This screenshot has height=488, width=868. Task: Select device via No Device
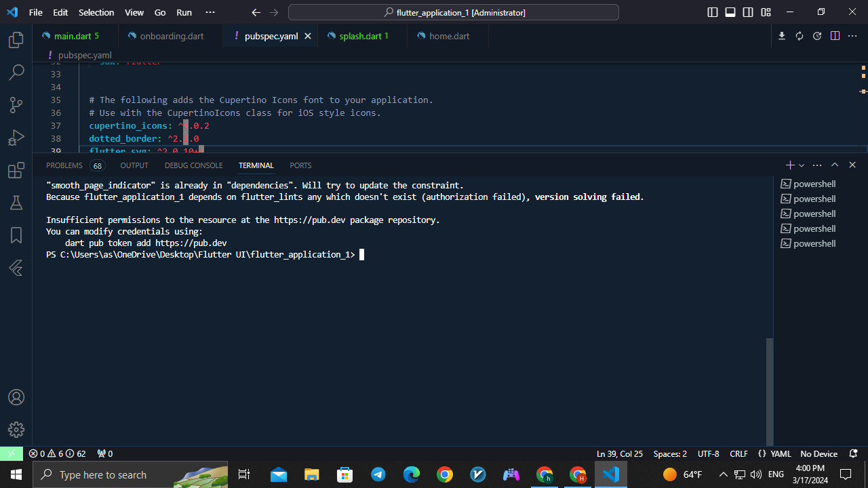point(818,453)
